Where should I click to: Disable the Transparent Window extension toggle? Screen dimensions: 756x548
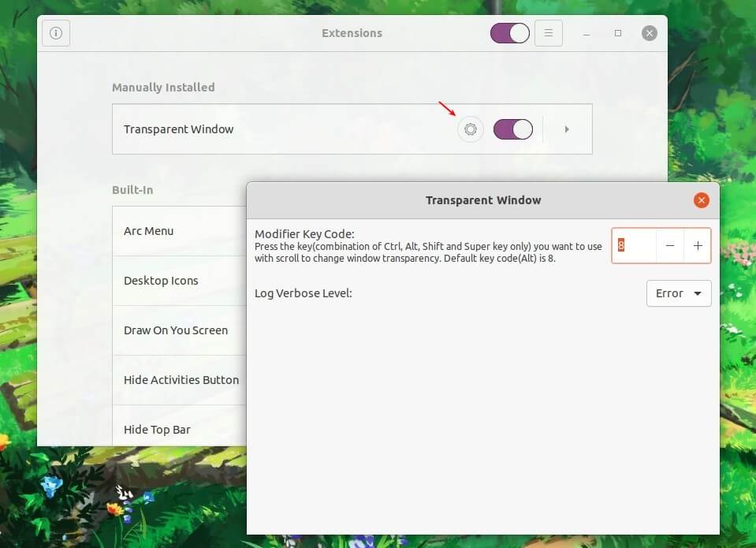[512, 129]
